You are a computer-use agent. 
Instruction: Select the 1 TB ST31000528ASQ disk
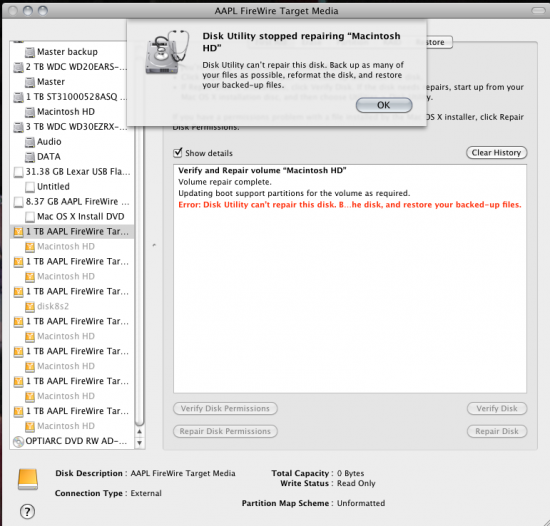(x=72, y=96)
